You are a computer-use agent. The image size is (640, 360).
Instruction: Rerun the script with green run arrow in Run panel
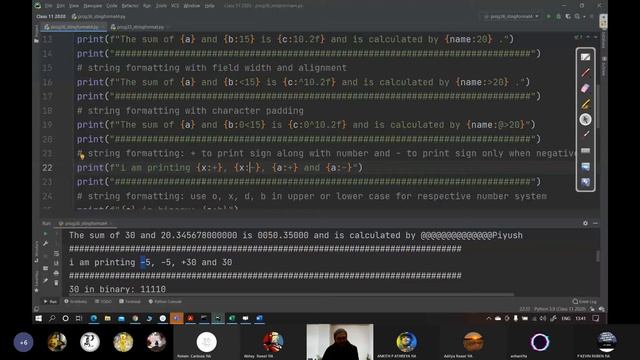pos(45,234)
